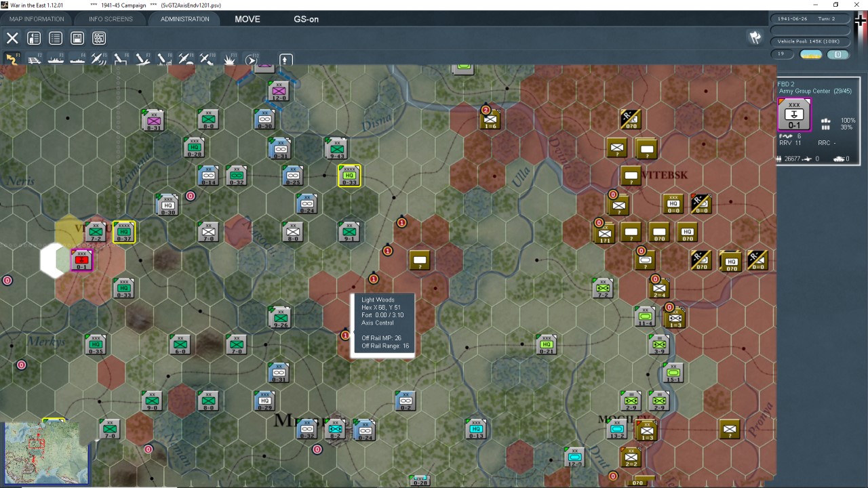Screen dimensions: 868x488
Task: Select the 0-28 corps HQ counter
Action: tap(195, 148)
